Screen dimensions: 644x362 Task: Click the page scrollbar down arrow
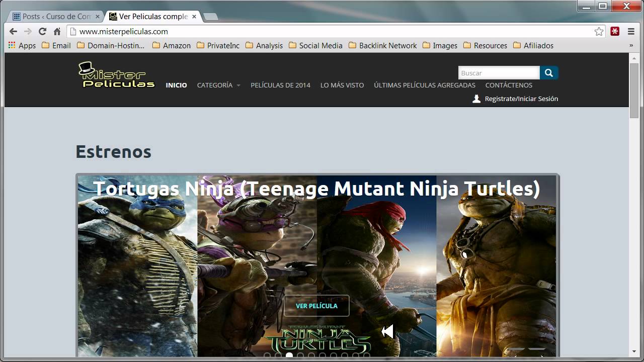point(634,351)
